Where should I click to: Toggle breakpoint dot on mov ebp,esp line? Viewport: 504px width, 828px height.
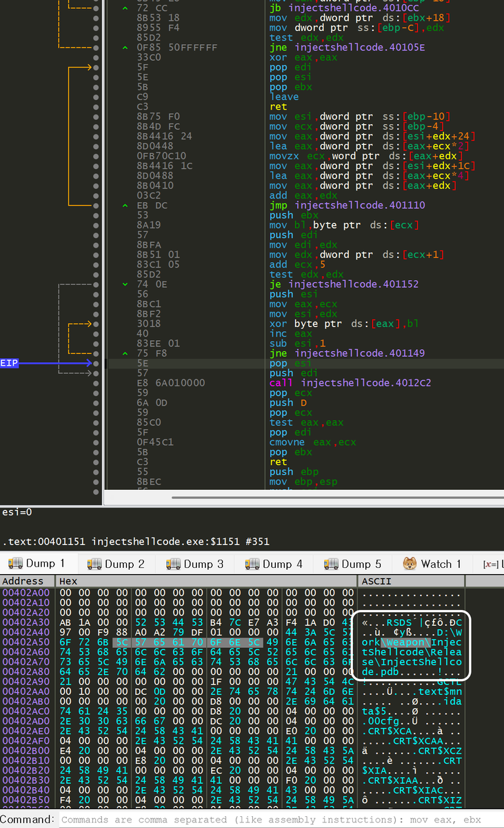(x=97, y=481)
